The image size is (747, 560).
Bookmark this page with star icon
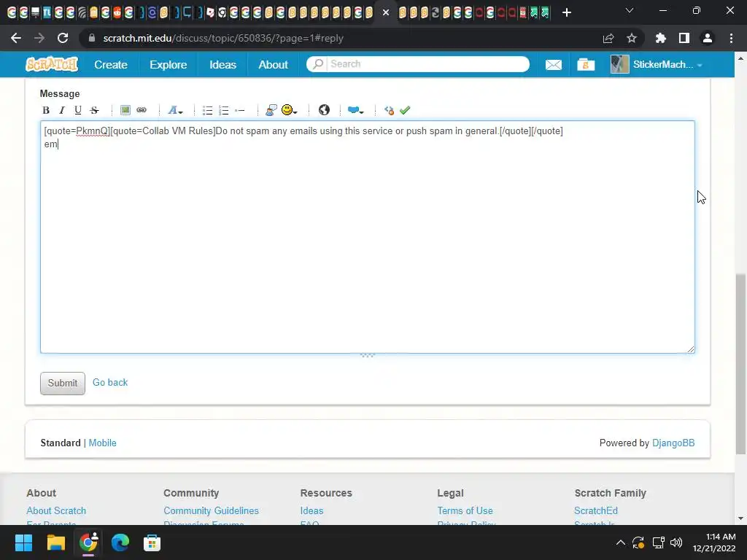[631, 38]
